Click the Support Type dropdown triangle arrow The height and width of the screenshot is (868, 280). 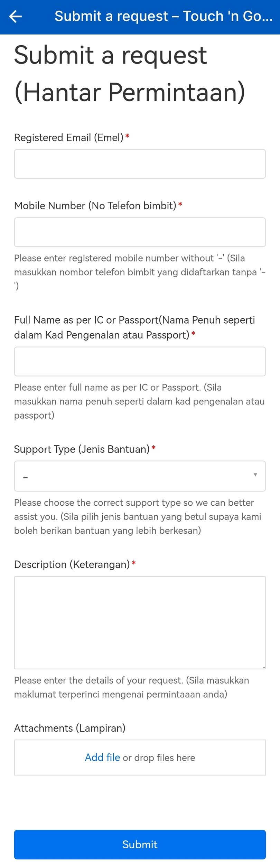(x=255, y=475)
